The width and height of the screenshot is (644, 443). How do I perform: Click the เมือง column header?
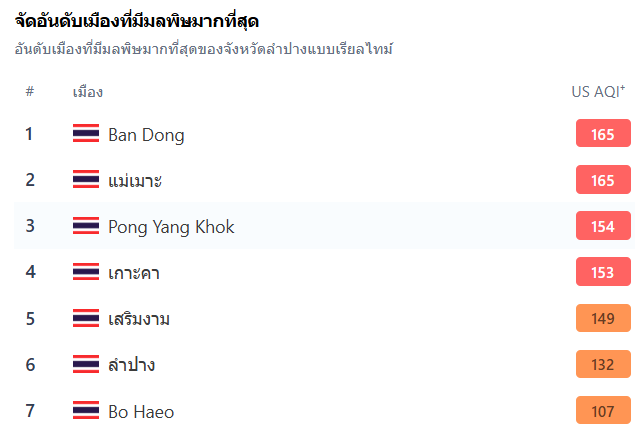(x=87, y=92)
